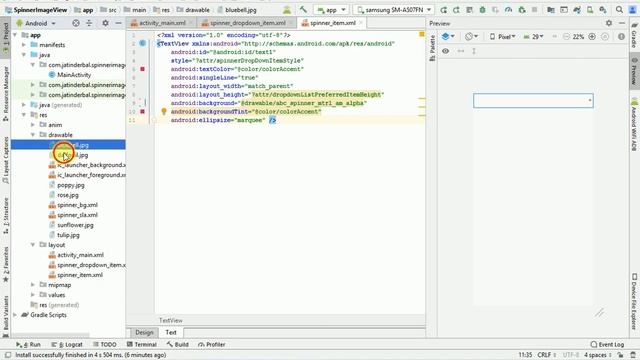Hide the Project panel with minus icon
Image resolution: width=640 pixels, height=360 pixels.
point(118,23)
